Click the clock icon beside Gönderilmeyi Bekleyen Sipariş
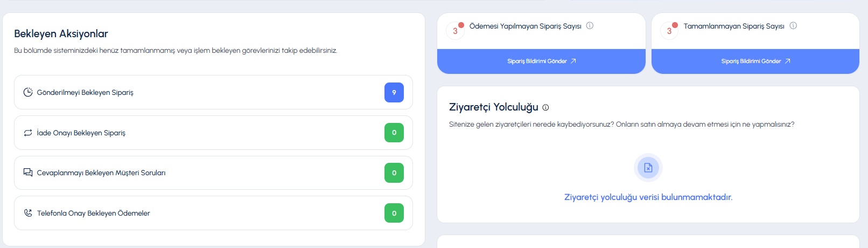 tap(28, 92)
